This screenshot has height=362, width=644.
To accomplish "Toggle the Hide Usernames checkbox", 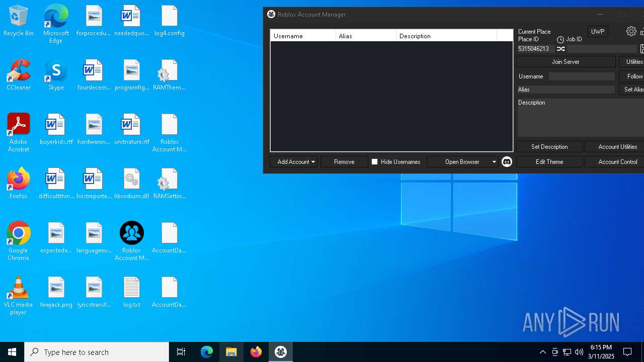I will (374, 162).
